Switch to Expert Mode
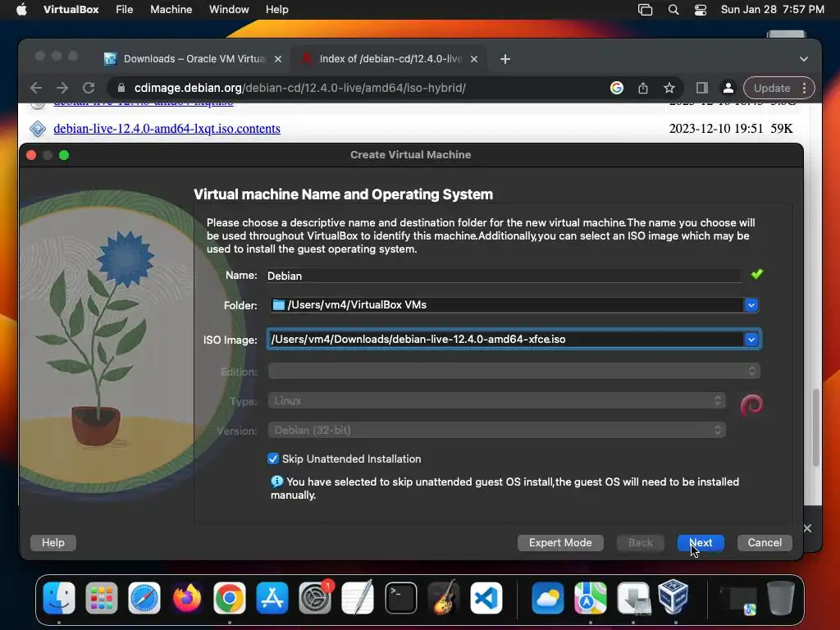This screenshot has width=840, height=630. tap(560, 543)
